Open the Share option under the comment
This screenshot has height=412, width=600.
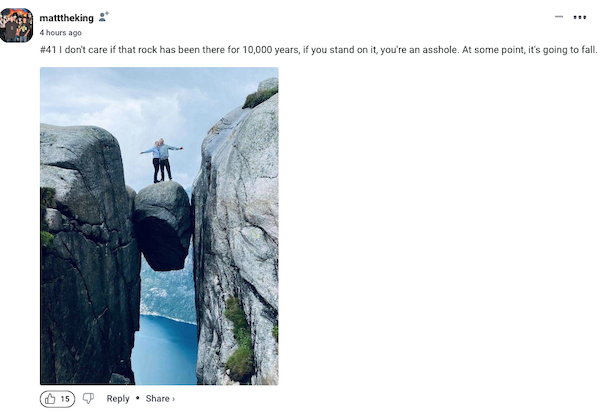[157, 399]
